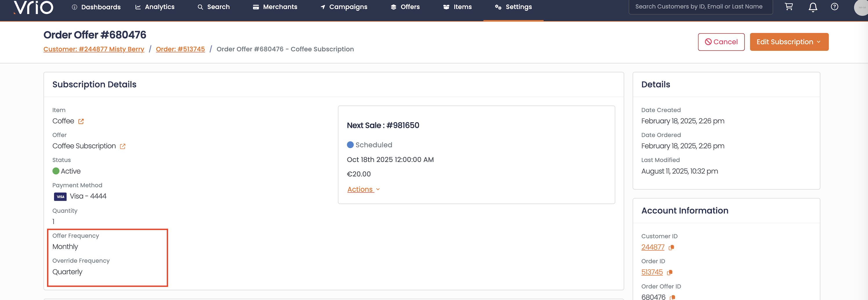
Task: Click the Account Information heading
Action: tap(685, 211)
